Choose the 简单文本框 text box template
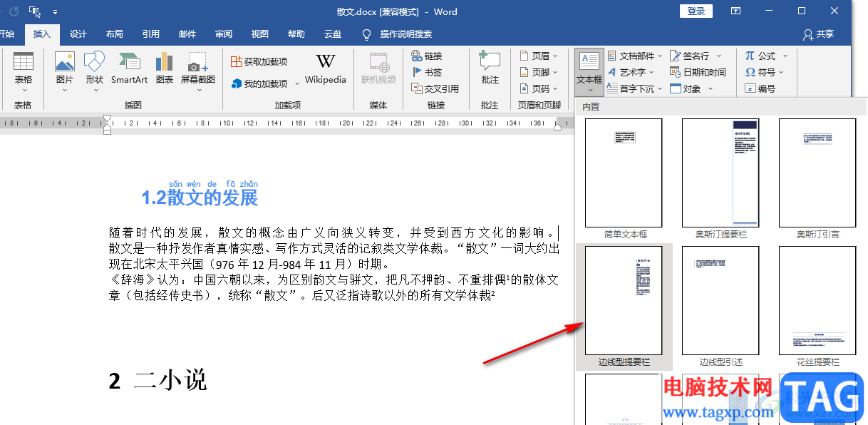 pyautogui.click(x=624, y=179)
